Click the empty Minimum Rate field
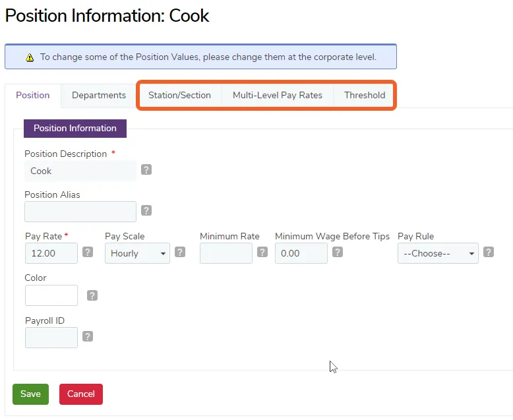The height and width of the screenshot is (420, 513). point(226,253)
